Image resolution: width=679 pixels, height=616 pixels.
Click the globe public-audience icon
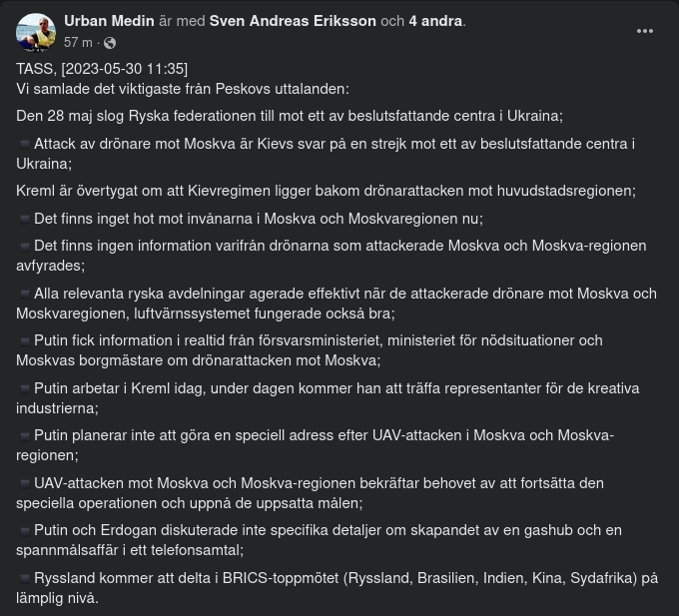click(110, 43)
